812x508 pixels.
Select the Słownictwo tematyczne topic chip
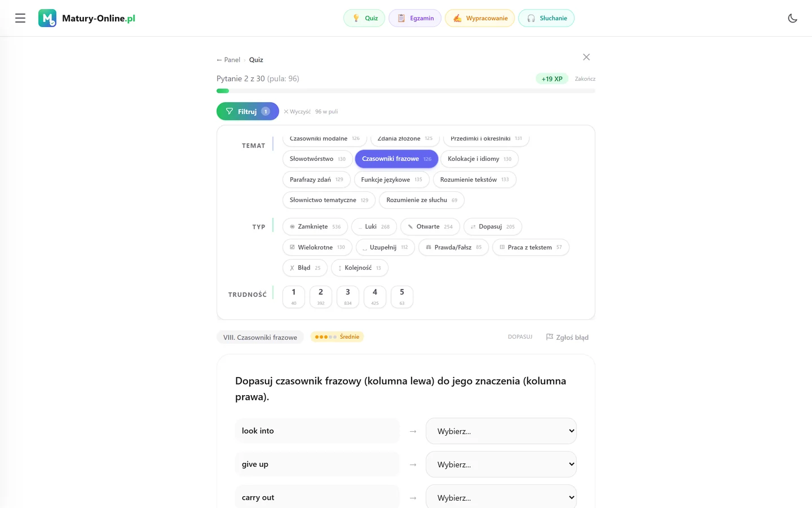329,200
